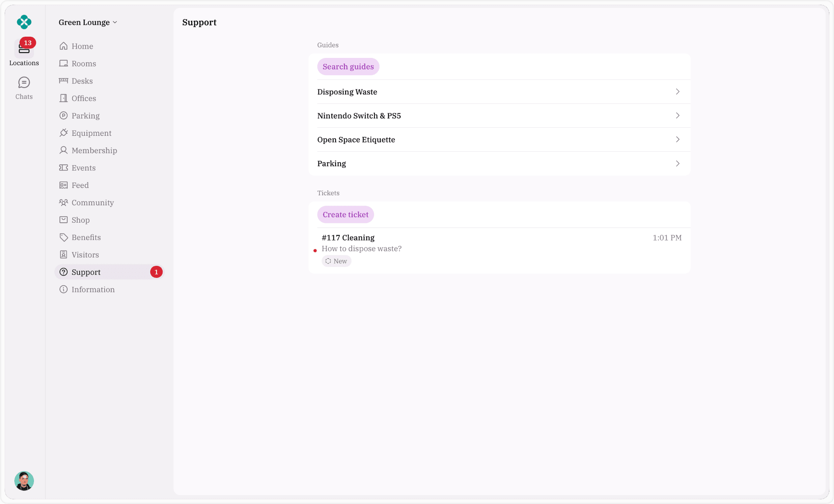Click the Home house icon
834x504 pixels.
tap(63, 46)
